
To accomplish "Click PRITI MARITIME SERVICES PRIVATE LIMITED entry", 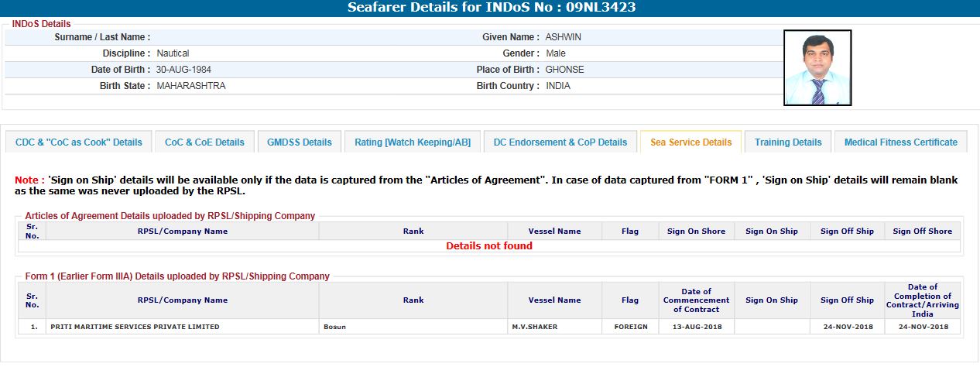I will click(x=135, y=327).
